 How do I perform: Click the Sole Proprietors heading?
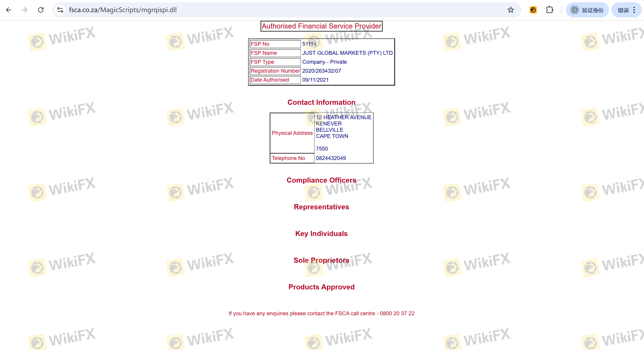pyautogui.click(x=321, y=260)
